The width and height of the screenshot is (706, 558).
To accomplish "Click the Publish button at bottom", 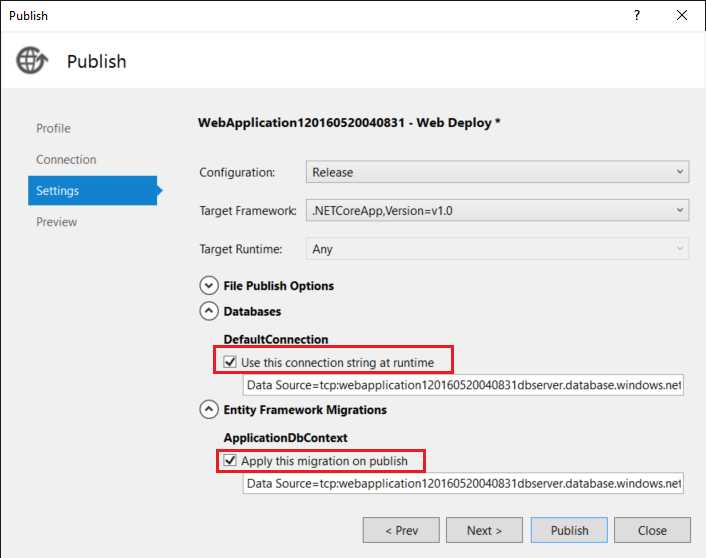I will (569, 530).
